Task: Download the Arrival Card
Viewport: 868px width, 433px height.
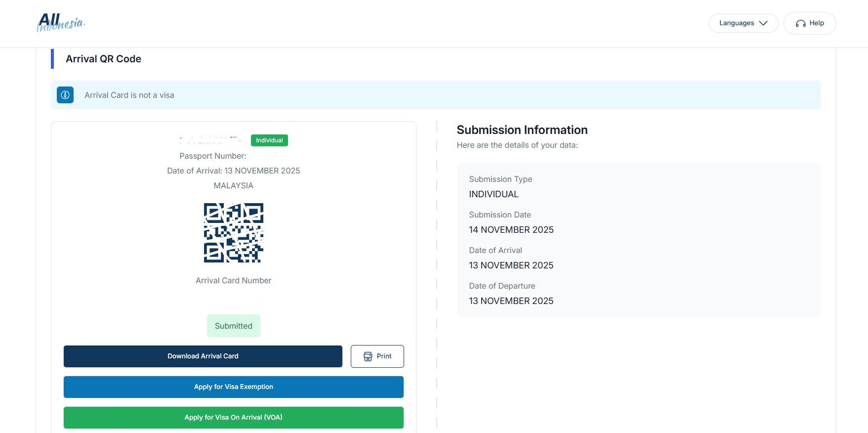Action: [x=203, y=356]
